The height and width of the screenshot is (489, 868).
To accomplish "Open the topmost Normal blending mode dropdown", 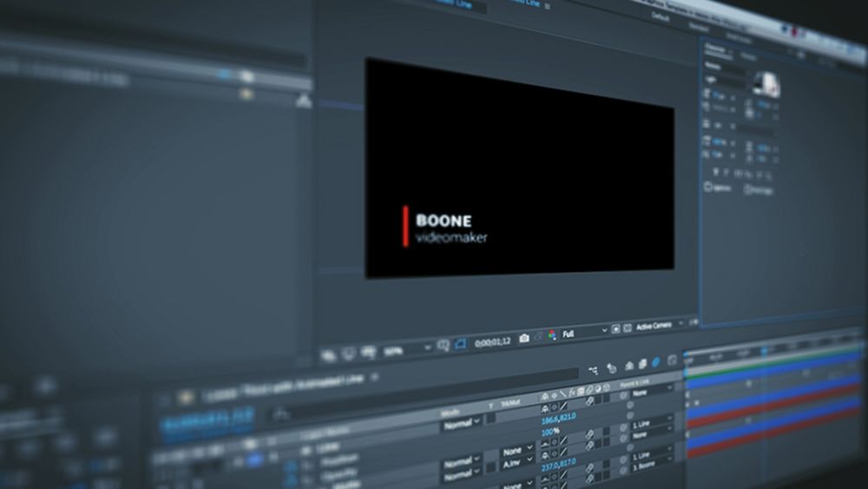I will click(x=461, y=424).
